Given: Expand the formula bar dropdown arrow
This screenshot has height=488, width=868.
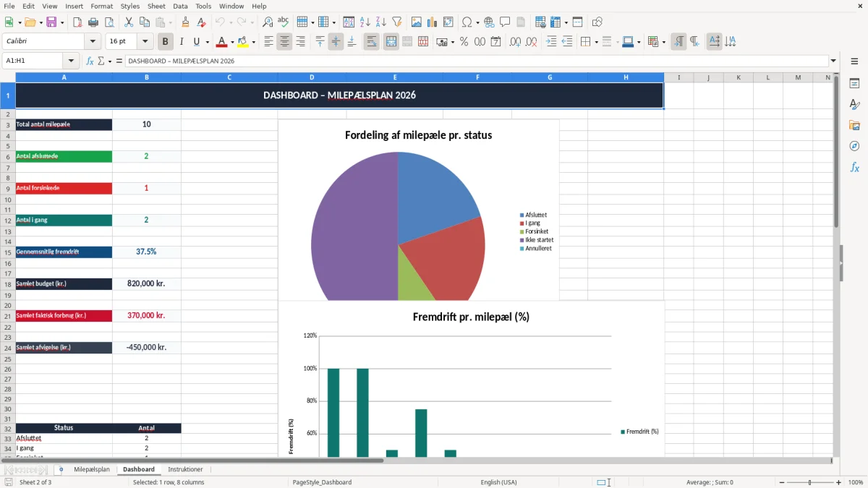Looking at the screenshot, I should [x=834, y=61].
